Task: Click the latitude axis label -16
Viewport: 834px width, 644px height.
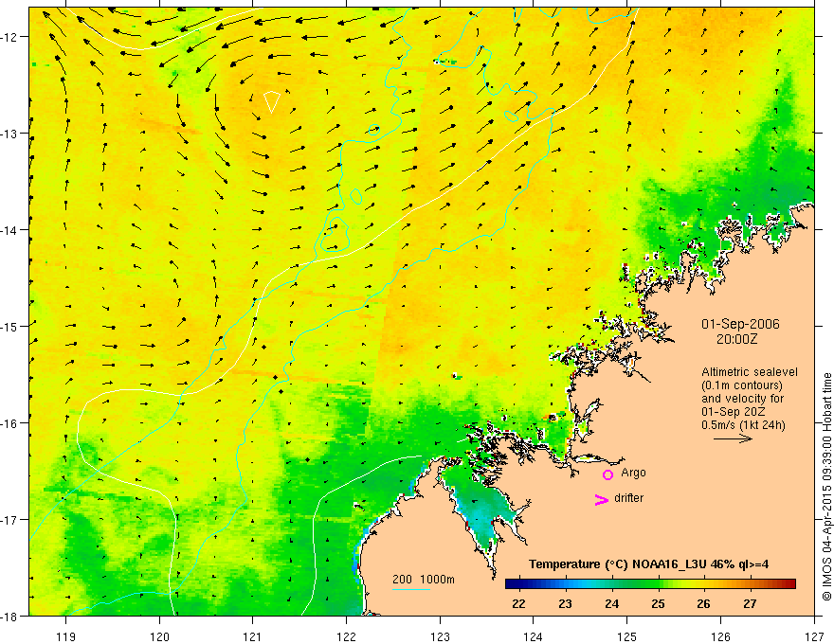Action: (10, 423)
